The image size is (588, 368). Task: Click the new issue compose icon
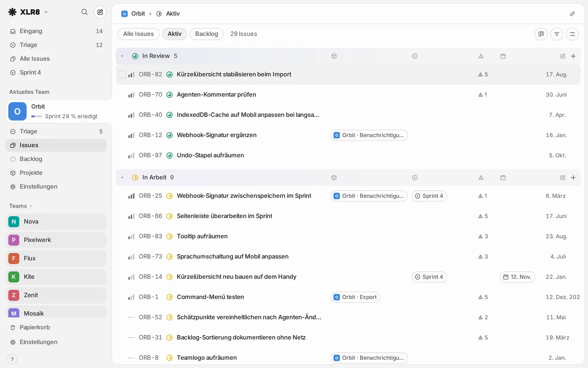[100, 12]
